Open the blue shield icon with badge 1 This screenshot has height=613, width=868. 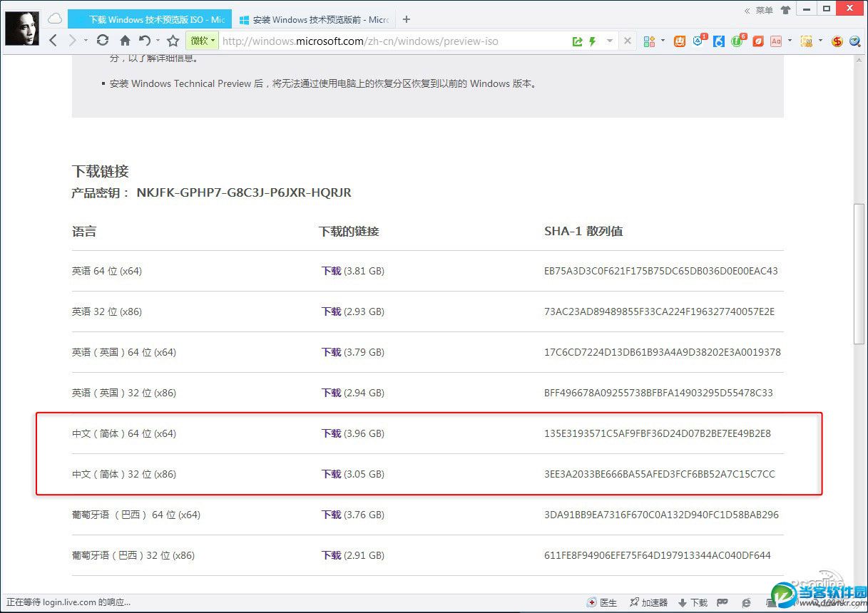coord(699,41)
